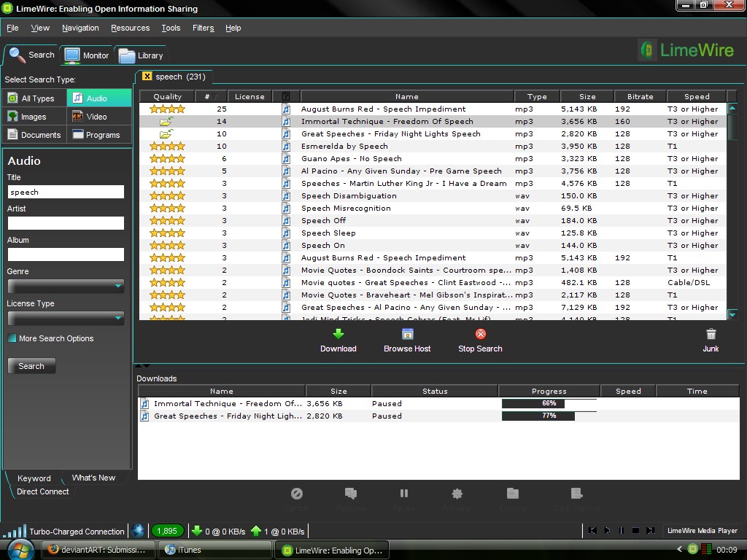Click the green upload arrow in status bar
Viewport: 747px width, 560px height.
tap(256, 531)
